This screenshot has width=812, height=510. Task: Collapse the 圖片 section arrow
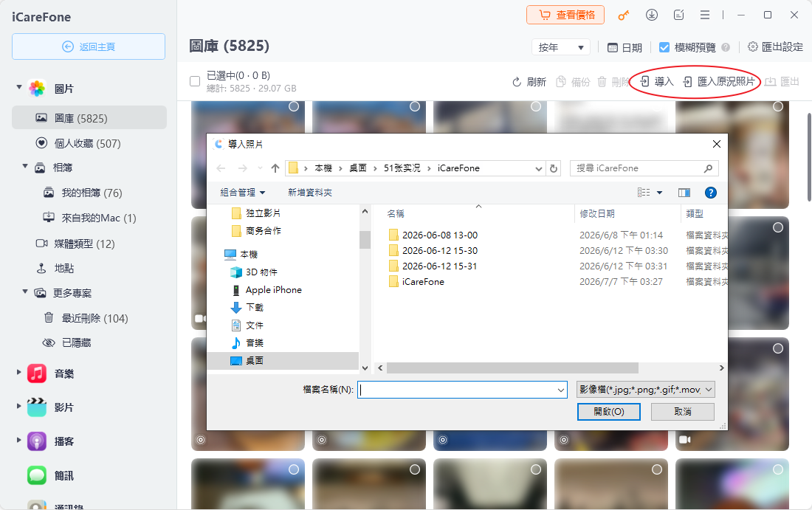[19, 87]
